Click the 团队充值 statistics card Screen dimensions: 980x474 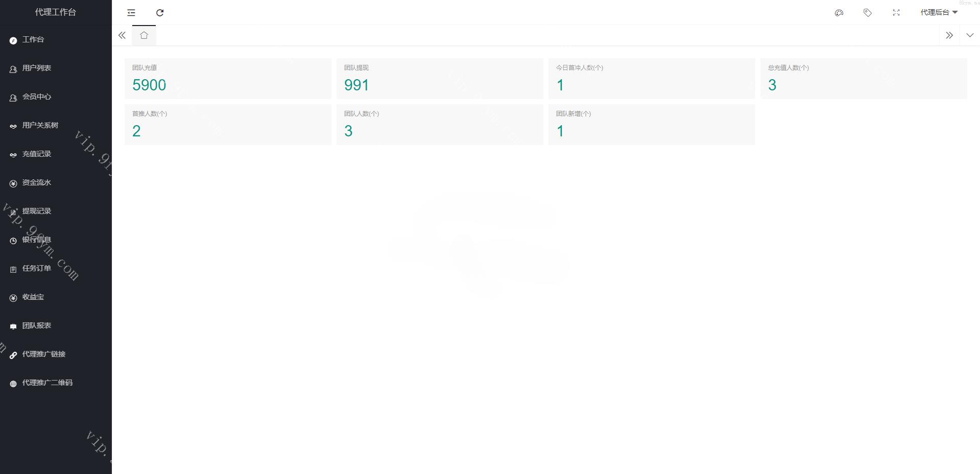pyautogui.click(x=228, y=78)
